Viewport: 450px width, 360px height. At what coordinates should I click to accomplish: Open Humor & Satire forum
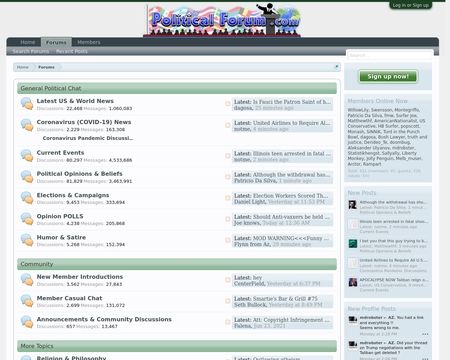pyautogui.click(x=61, y=237)
